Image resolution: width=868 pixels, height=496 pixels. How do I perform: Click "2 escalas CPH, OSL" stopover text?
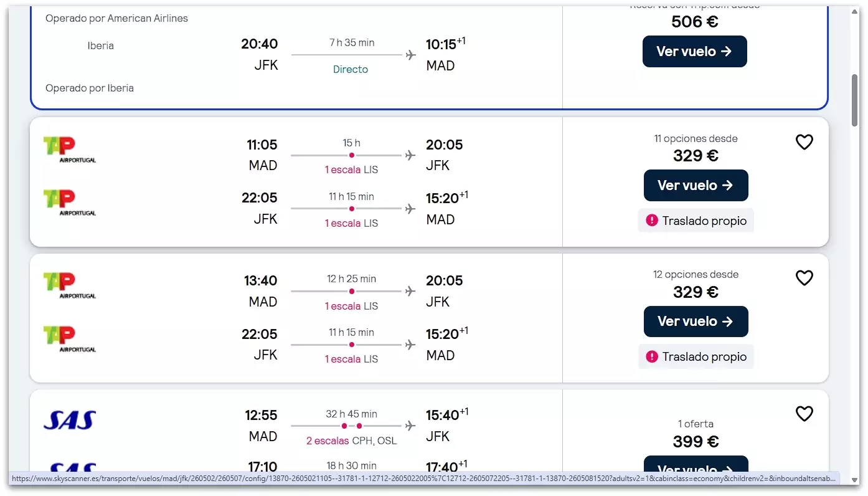pos(351,441)
